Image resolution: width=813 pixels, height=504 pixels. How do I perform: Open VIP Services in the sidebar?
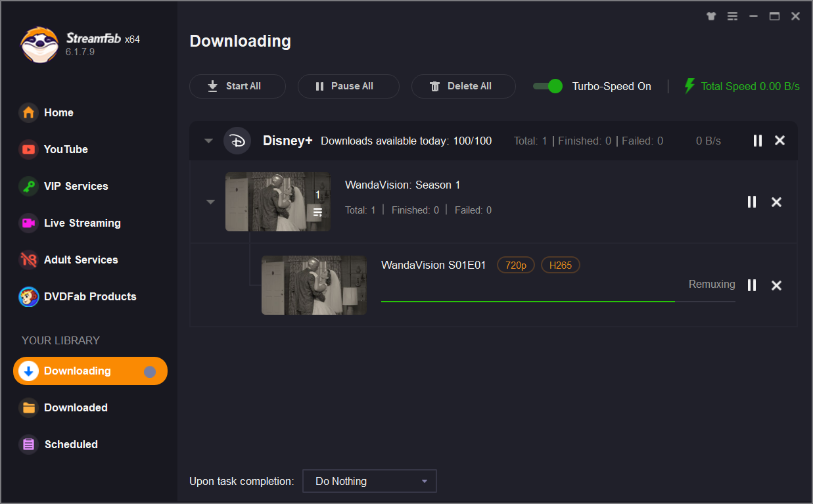76,186
